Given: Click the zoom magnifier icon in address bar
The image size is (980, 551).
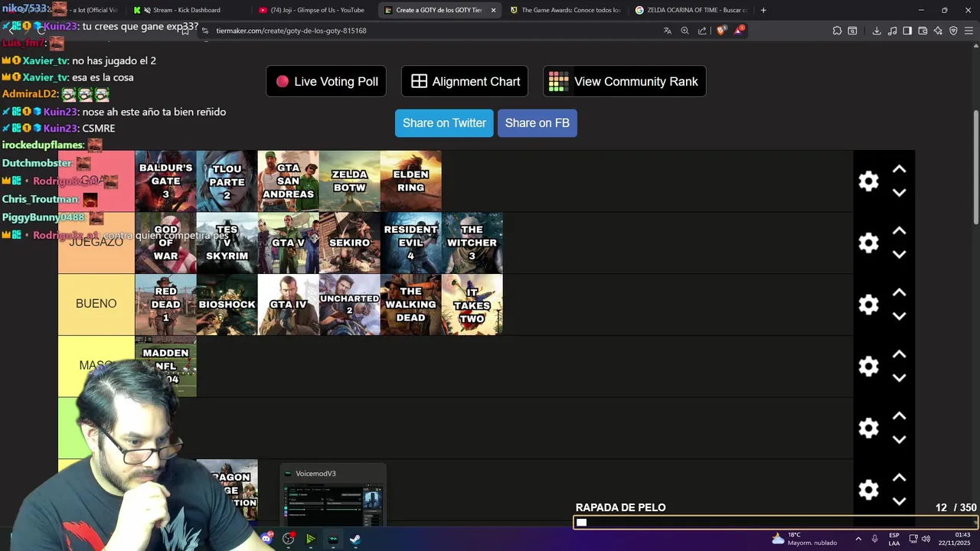Looking at the screenshot, I should (684, 31).
